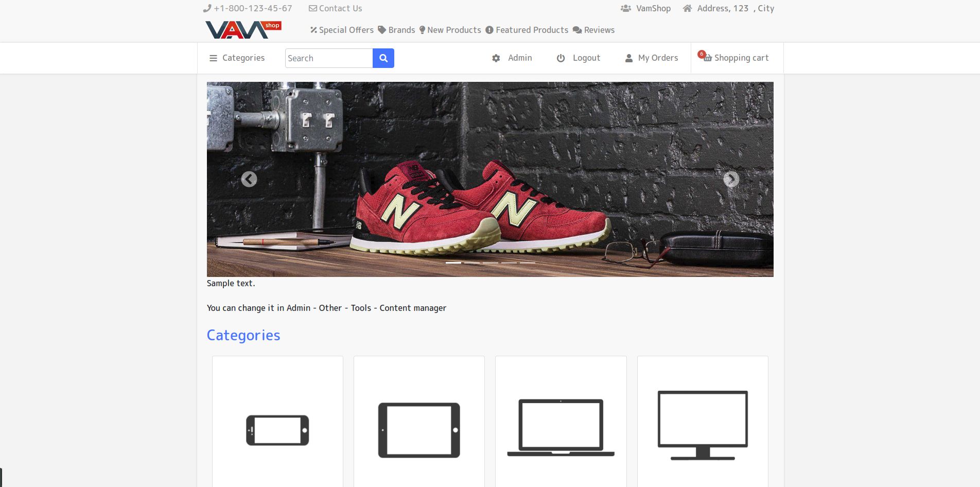The width and height of the screenshot is (980, 487).
Task: Open Special Offers menu item
Action: pos(342,30)
